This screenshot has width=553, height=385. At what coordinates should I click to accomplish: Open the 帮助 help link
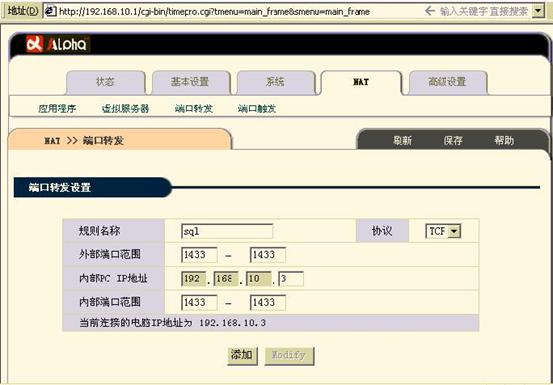pos(504,141)
